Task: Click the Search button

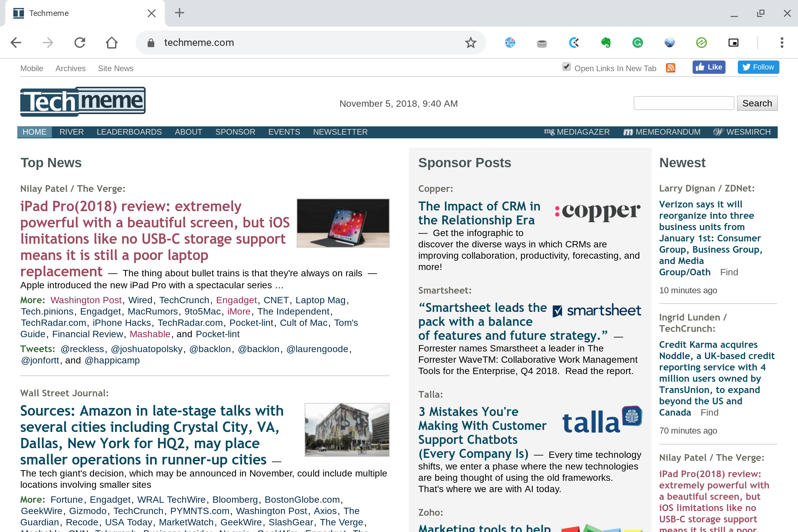Action: (757, 103)
